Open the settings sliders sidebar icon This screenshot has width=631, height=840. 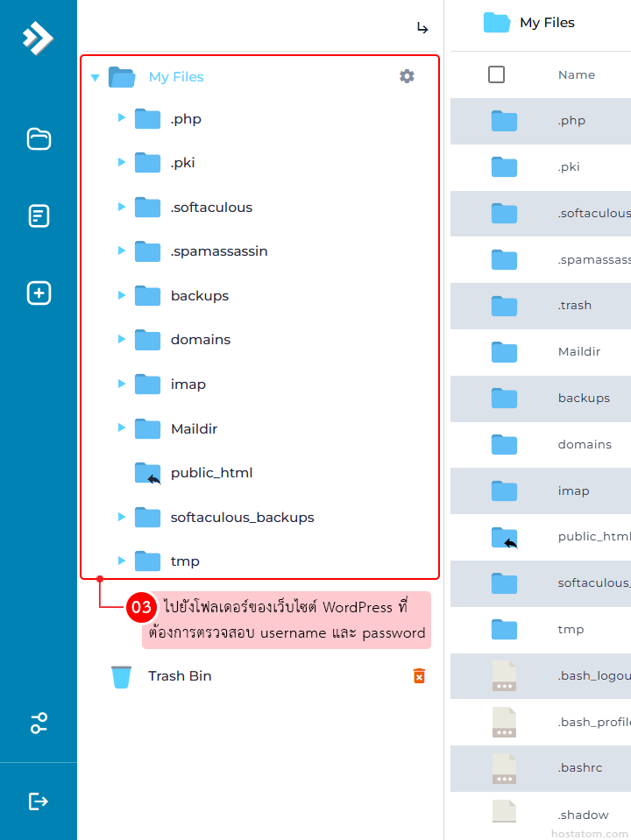click(39, 724)
